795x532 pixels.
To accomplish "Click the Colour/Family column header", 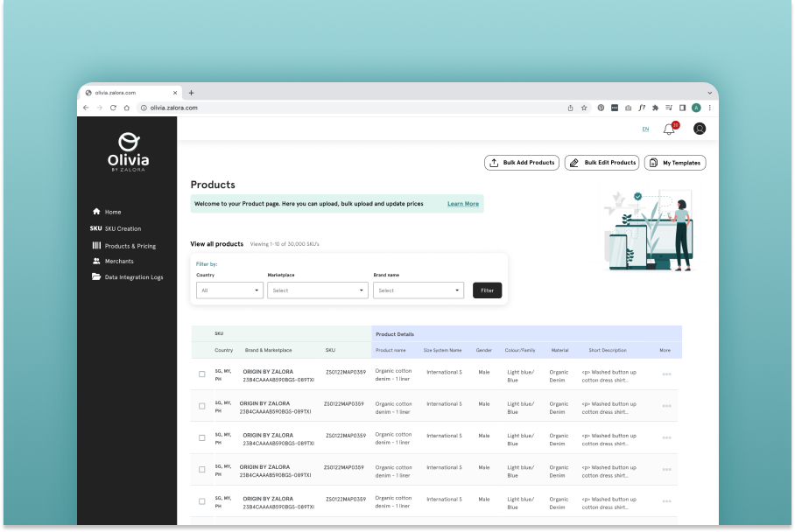I will coord(520,350).
